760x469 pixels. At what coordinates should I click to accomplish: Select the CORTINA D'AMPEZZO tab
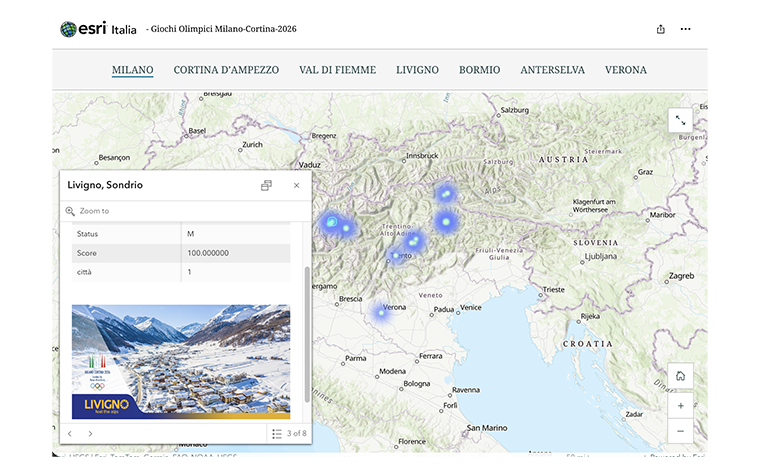(x=226, y=70)
